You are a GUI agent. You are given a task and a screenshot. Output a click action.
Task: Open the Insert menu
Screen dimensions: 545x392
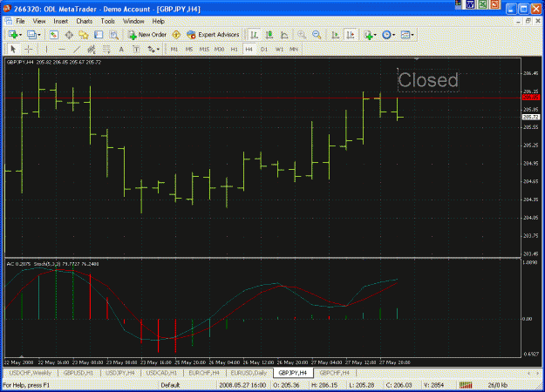(60, 22)
